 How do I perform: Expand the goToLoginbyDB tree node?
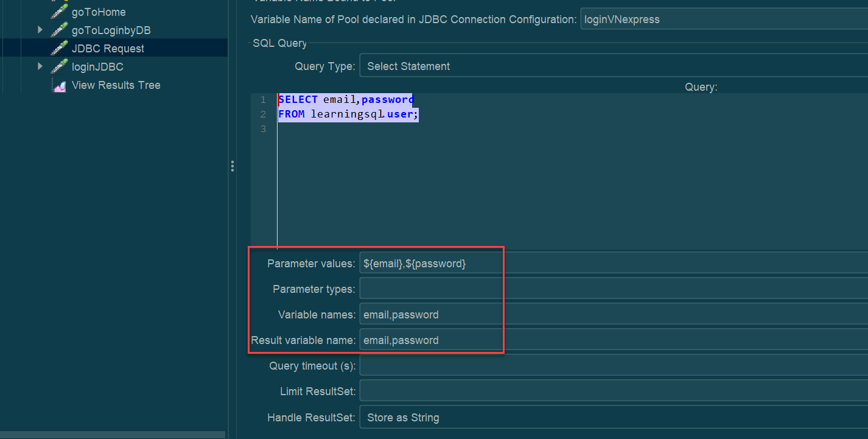[40, 30]
